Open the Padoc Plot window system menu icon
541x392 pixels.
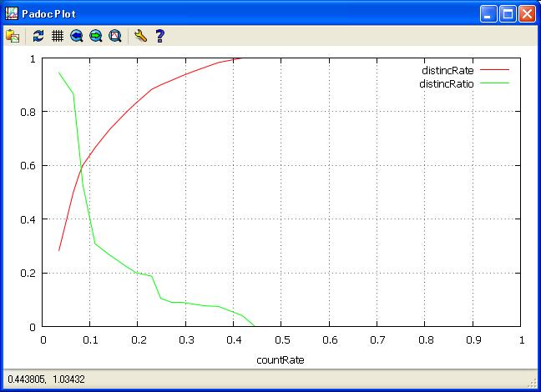coord(12,13)
